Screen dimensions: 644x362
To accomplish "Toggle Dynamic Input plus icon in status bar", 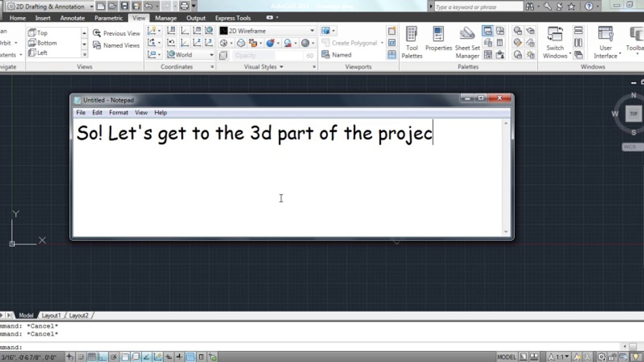I will point(179,357).
